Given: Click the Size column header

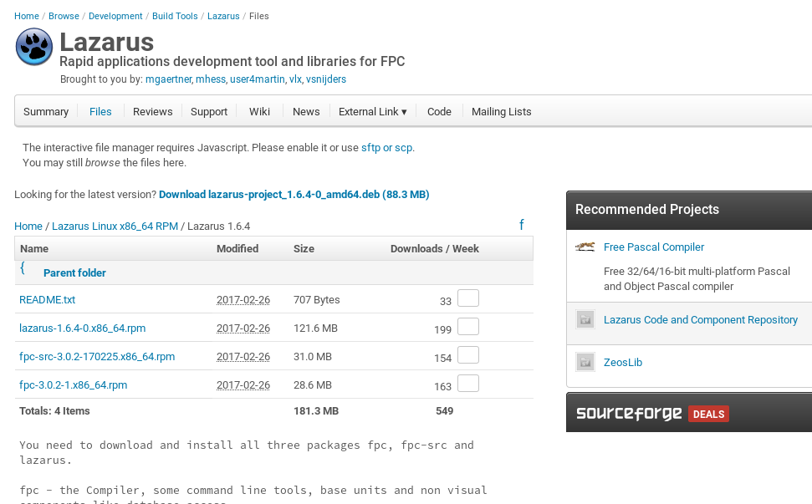Looking at the screenshot, I should click(304, 249).
